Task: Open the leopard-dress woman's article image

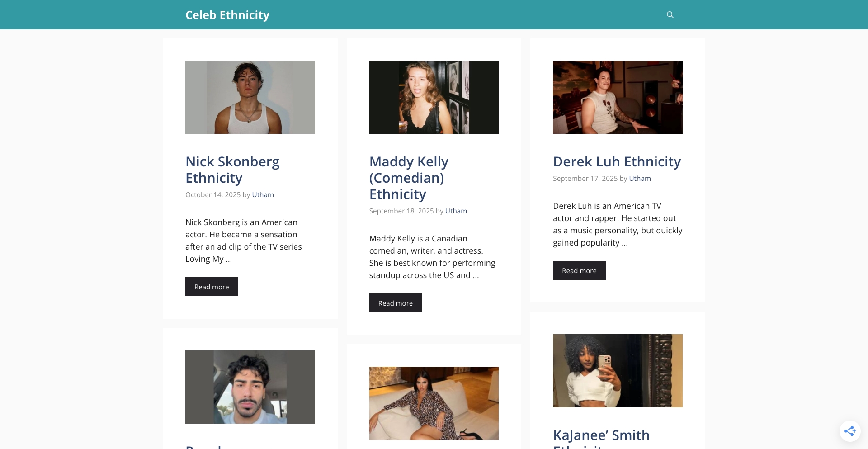Action: point(434,402)
